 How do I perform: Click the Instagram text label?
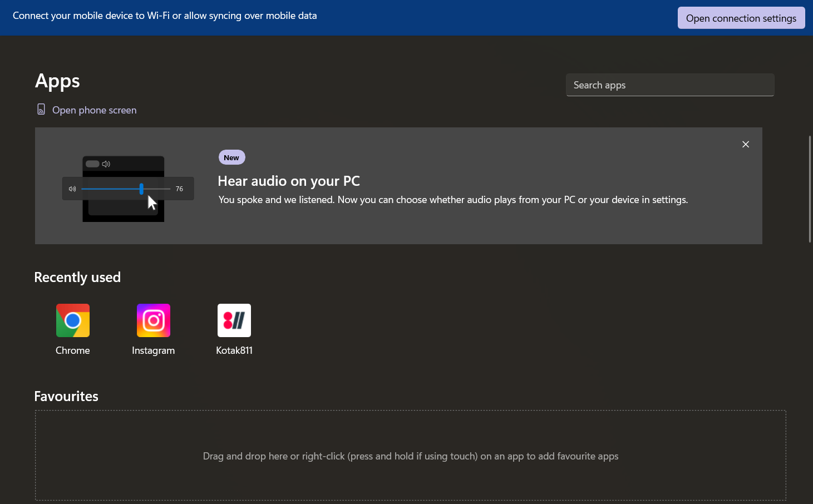coord(154,350)
